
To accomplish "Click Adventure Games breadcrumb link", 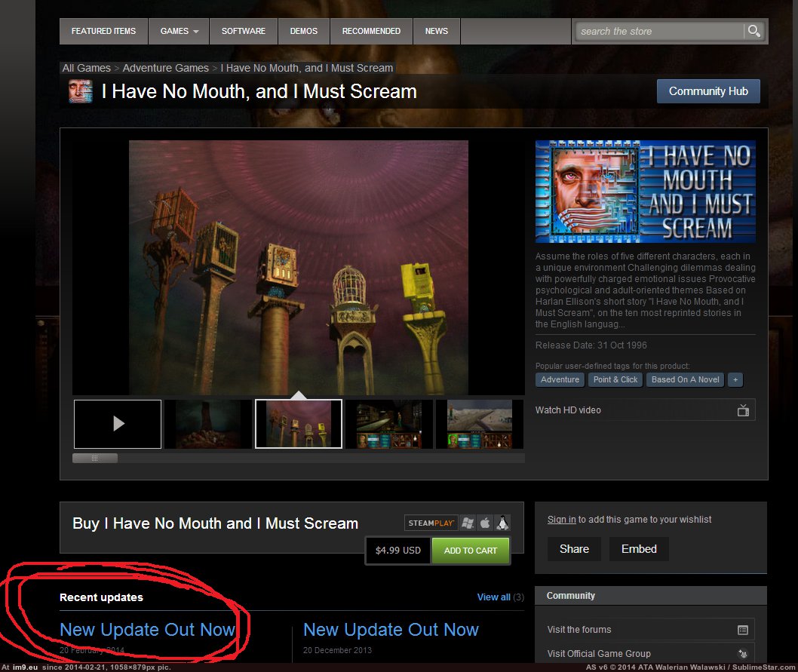I will (x=165, y=68).
